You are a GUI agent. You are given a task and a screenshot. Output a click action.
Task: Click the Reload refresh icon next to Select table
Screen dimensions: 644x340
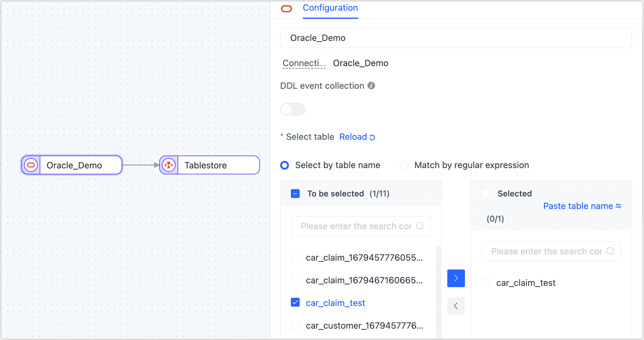coord(372,137)
